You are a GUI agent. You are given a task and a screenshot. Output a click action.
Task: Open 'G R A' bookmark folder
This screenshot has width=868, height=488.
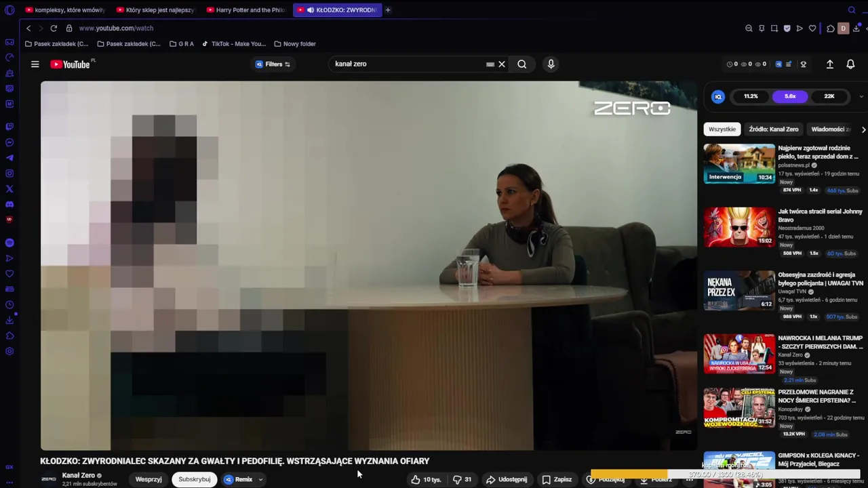(181, 44)
